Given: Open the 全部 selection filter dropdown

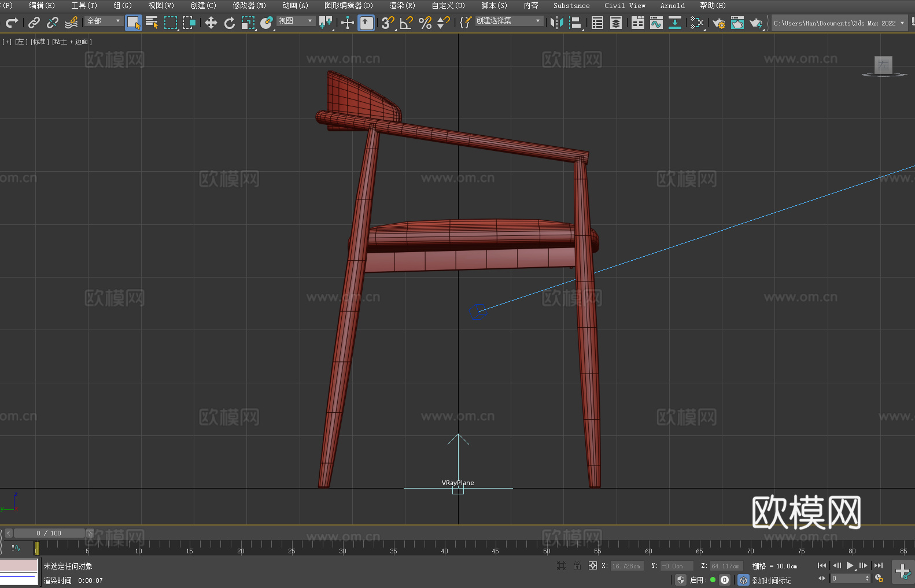Looking at the screenshot, I should [104, 21].
